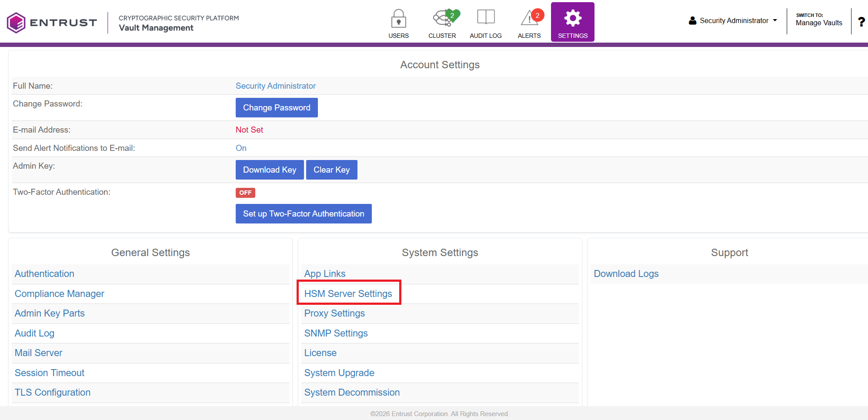Open the Compliance Manager link

[60, 294]
